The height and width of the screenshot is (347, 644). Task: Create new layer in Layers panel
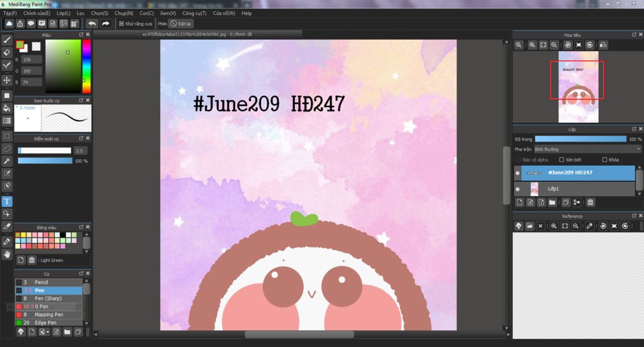pyautogui.click(x=519, y=202)
